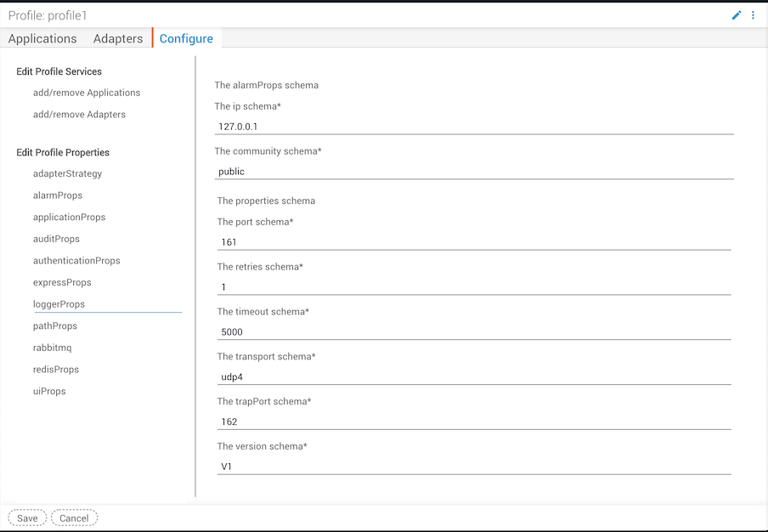
Task: Open add/remove Adapters link
Action: coord(79,115)
